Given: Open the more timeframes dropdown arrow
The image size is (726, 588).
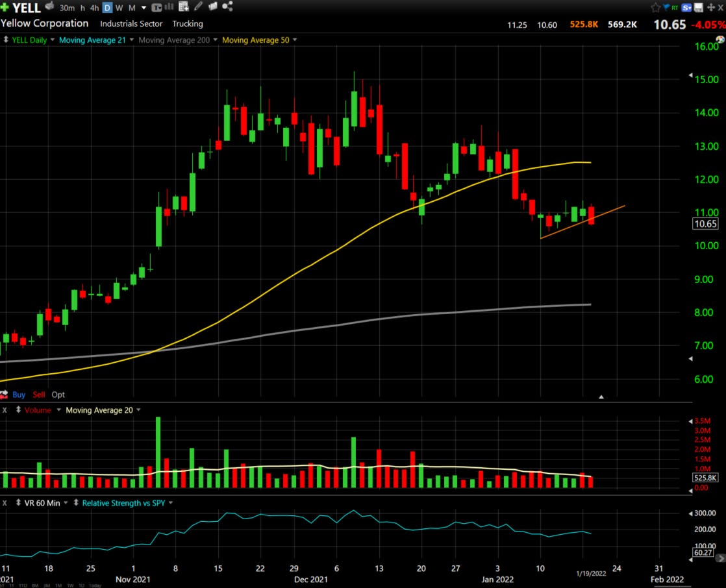Looking at the screenshot, I should (x=144, y=8).
